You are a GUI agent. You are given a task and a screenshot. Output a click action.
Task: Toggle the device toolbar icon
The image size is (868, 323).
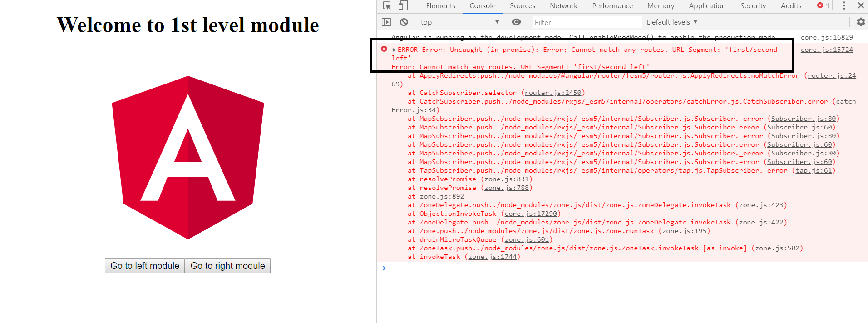(x=403, y=6)
